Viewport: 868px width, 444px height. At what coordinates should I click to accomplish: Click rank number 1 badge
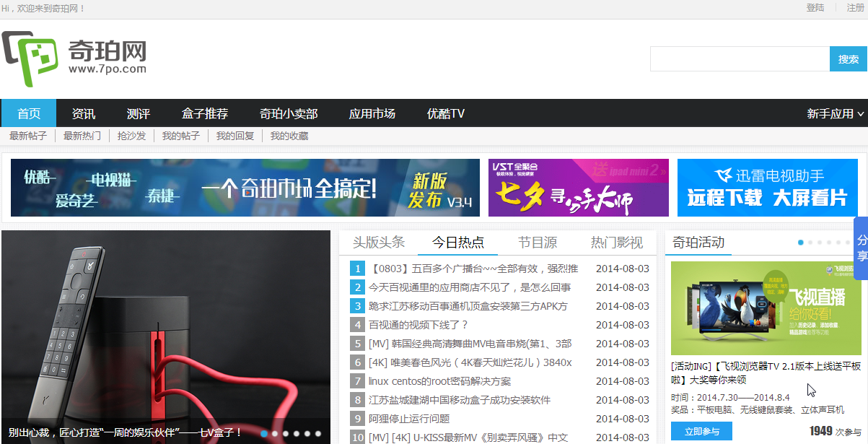357,269
